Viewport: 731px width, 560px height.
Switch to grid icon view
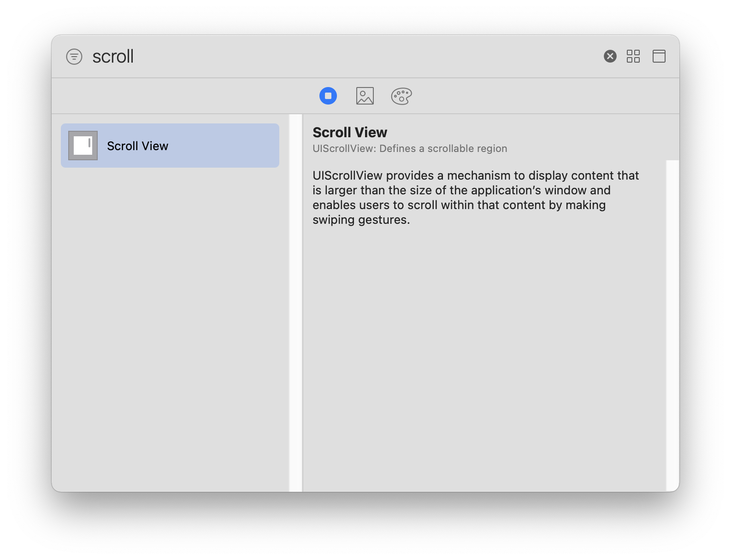[633, 56]
